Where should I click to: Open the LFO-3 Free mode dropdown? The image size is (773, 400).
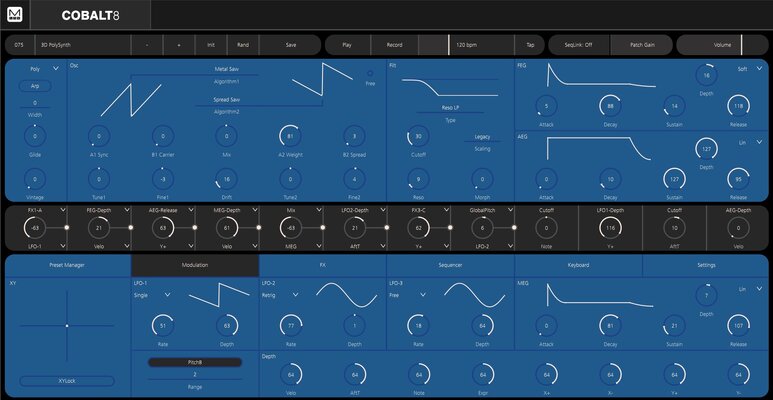click(408, 294)
